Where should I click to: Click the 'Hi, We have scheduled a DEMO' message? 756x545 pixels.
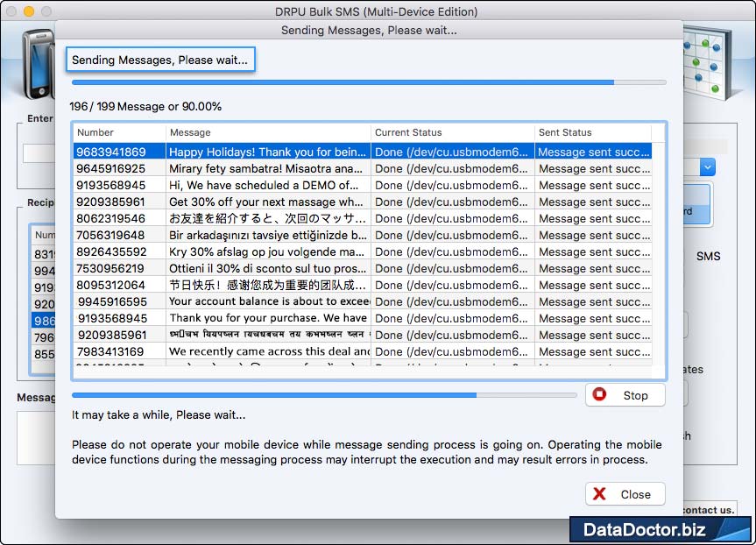point(268,185)
